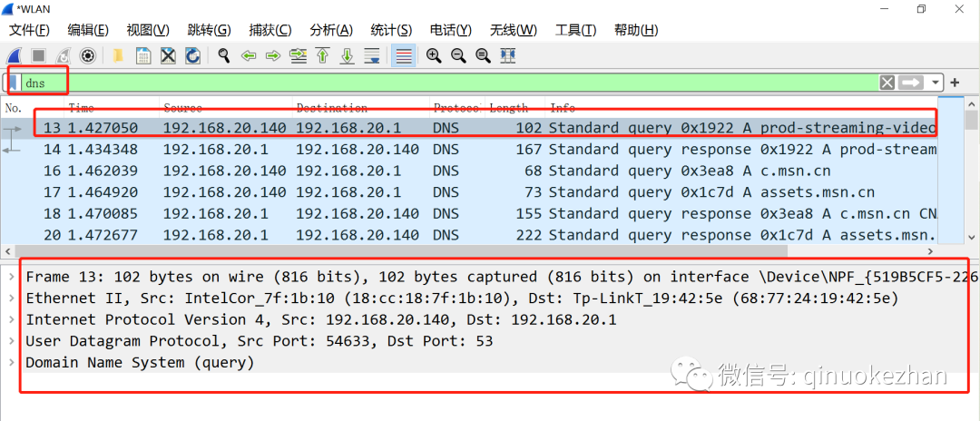Open the 跳转(G) menu
980x421 pixels.
209,30
